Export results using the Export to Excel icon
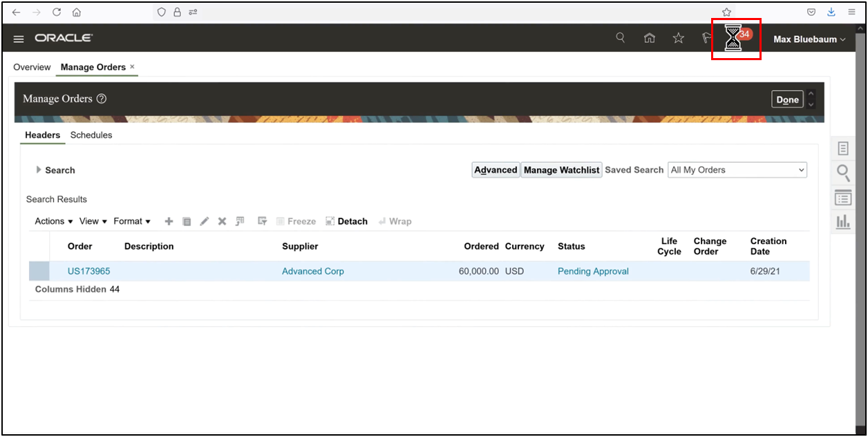The width and height of the screenshot is (868, 437). tap(240, 221)
